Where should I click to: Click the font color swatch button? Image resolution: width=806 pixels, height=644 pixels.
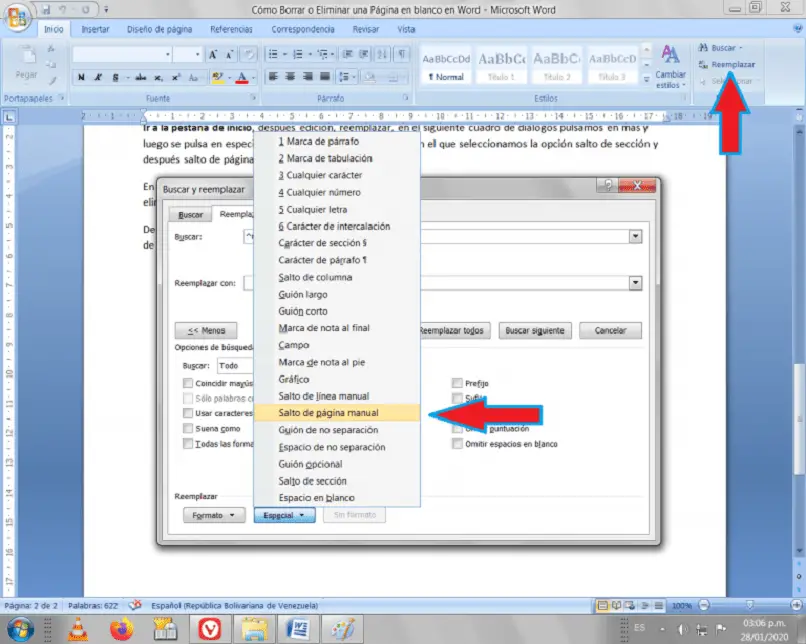click(242, 78)
